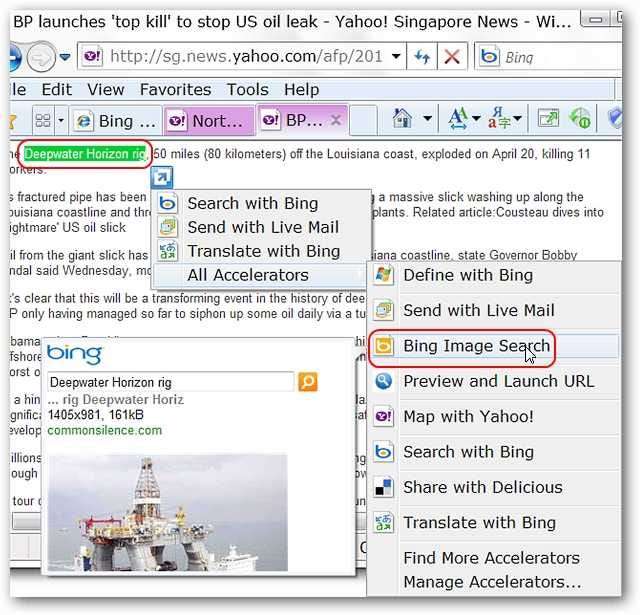
Task: Choose Translate with Bing in the submenu
Action: coord(493,523)
